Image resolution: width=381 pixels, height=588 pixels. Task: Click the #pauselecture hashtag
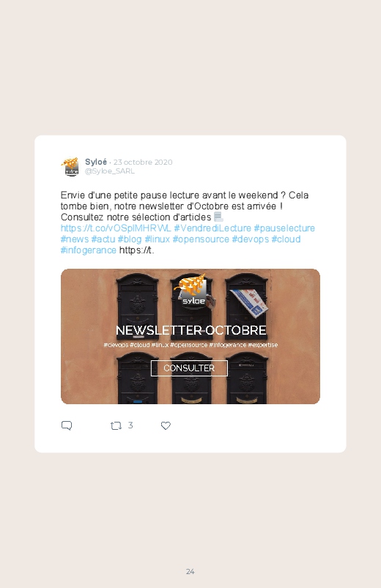(x=284, y=228)
